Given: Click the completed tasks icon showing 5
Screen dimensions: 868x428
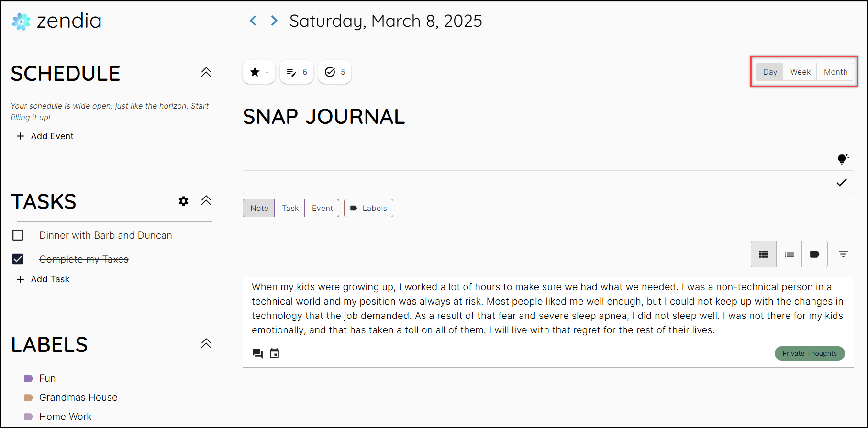Looking at the screenshot, I should [x=330, y=72].
